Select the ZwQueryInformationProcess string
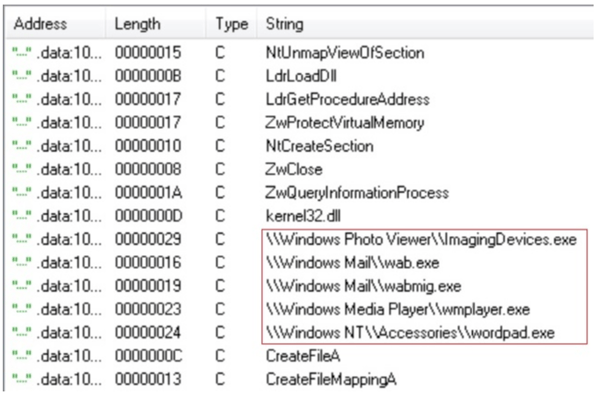600x396 pixels. click(x=357, y=193)
